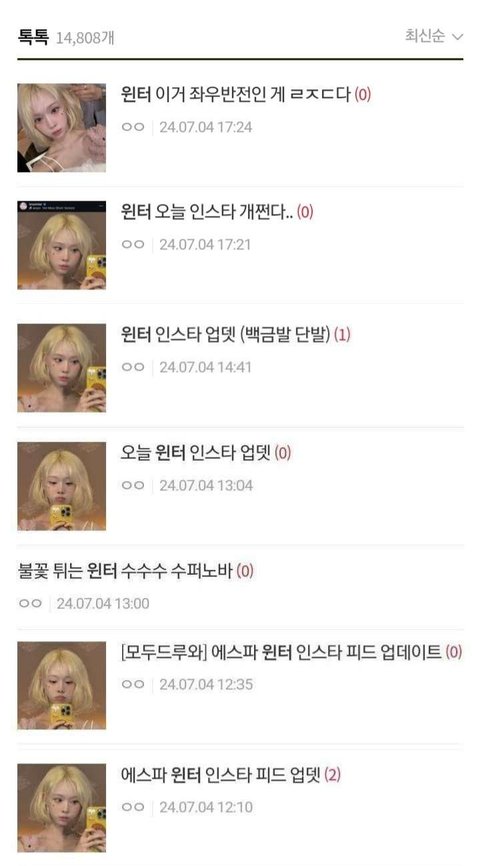Click thumbnail of the 12:10 post
Viewport: 480px width, 866px height.
(61, 808)
